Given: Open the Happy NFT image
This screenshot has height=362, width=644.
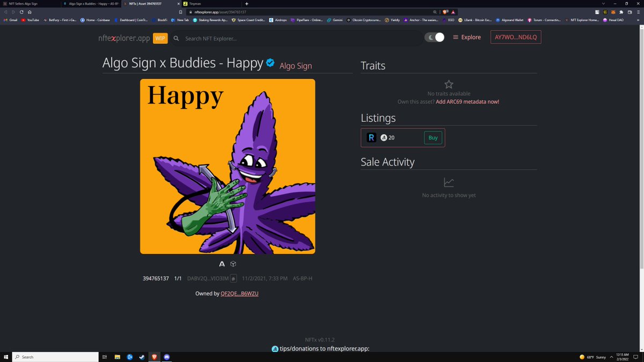Looking at the screenshot, I should click(228, 166).
